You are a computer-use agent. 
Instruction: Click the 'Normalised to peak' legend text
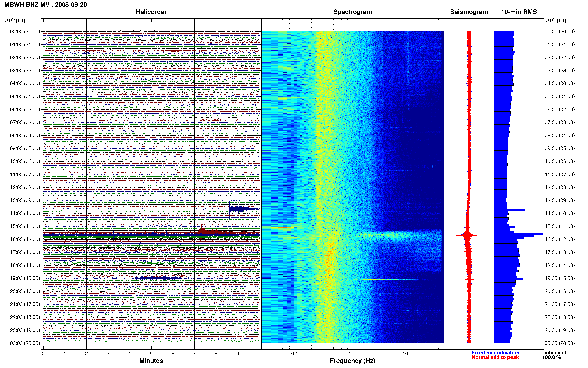(x=495, y=357)
